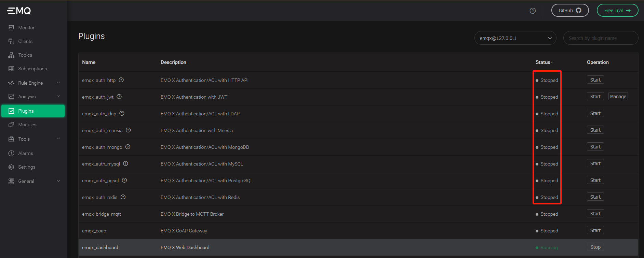This screenshot has height=258, width=644.
Task: Go to Subscriptions page
Action: coord(33,69)
